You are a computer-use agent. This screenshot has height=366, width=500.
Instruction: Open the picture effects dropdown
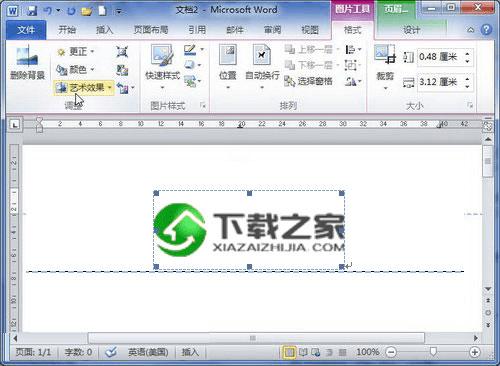click(x=199, y=65)
